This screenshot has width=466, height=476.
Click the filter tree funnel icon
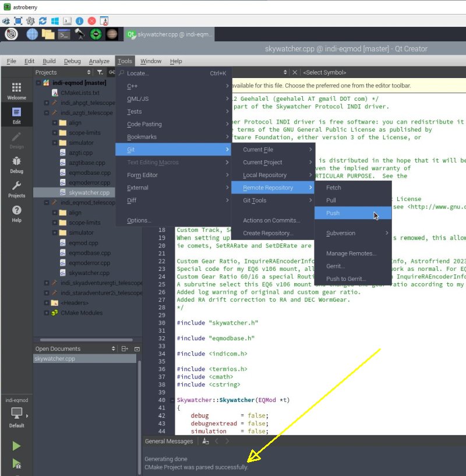(100, 72)
